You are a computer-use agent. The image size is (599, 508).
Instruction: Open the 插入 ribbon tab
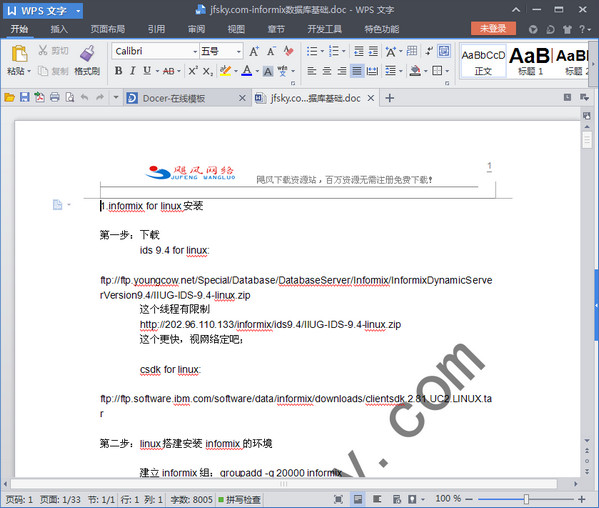click(x=59, y=29)
